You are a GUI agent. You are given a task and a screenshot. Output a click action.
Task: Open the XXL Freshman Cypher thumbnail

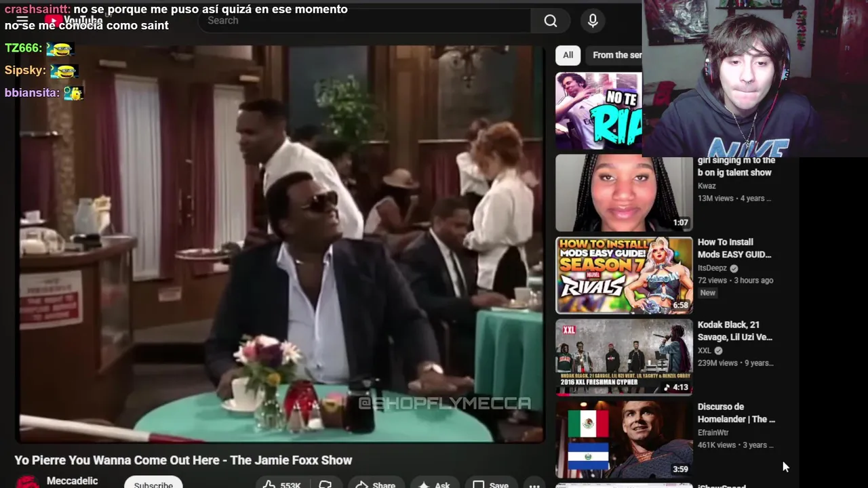point(624,357)
